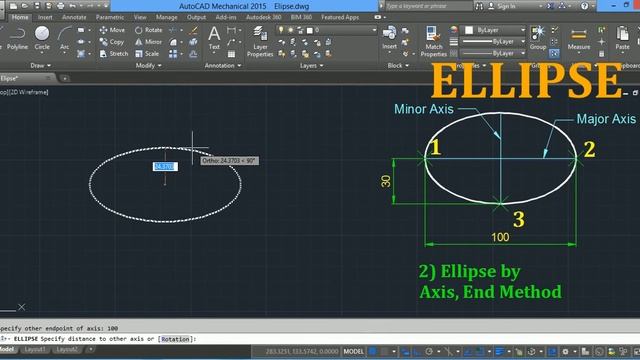640x360 pixels.
Task: Expand the Block panel
Action: (x=398, y=65)
